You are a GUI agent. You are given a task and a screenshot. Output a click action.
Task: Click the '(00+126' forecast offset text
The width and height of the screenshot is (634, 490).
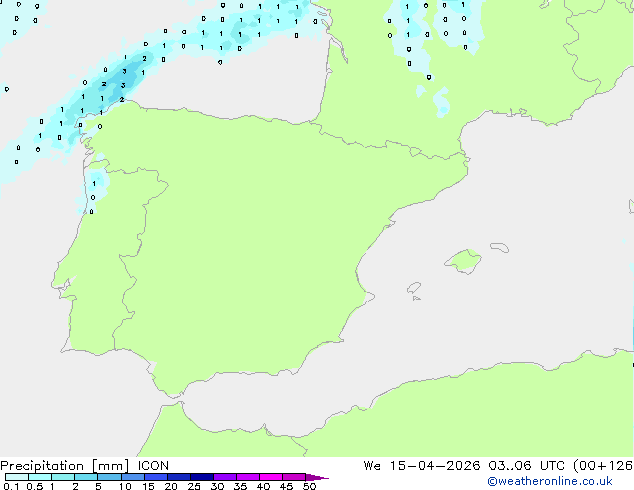603,466
